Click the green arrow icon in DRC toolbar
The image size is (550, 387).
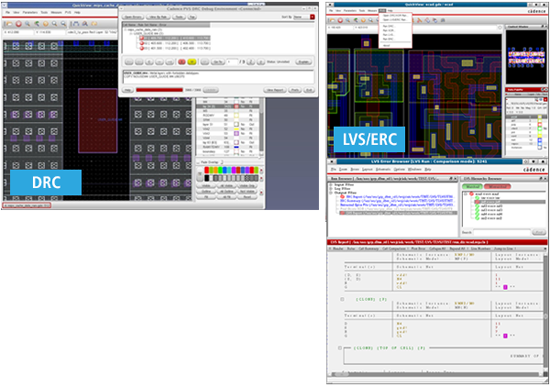point(36,24)
